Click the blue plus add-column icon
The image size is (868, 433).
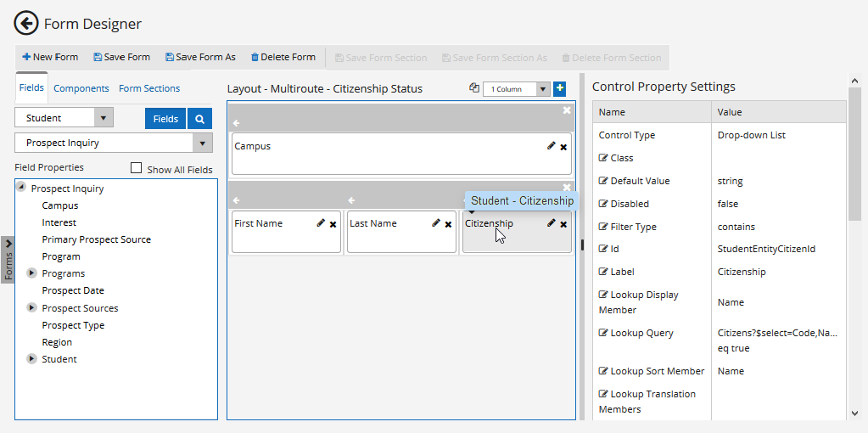(559, 88)
